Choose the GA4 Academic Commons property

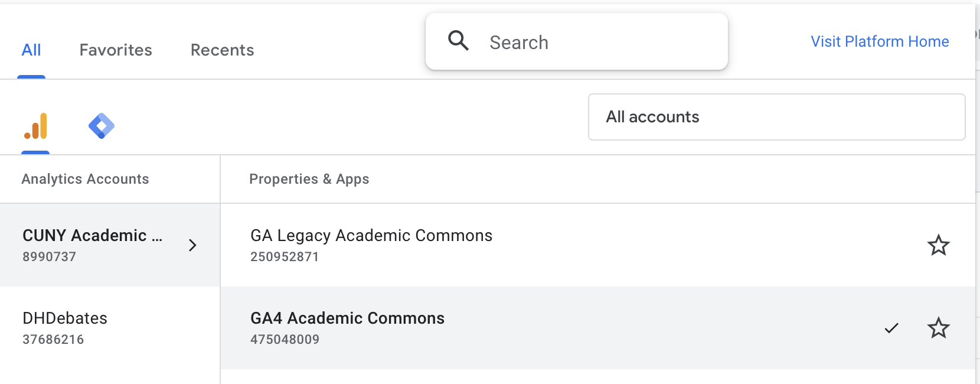(347, 318)
